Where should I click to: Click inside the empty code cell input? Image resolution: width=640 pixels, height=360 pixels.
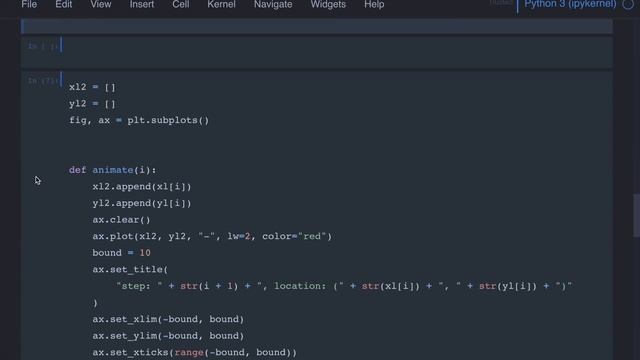[337, 51]
